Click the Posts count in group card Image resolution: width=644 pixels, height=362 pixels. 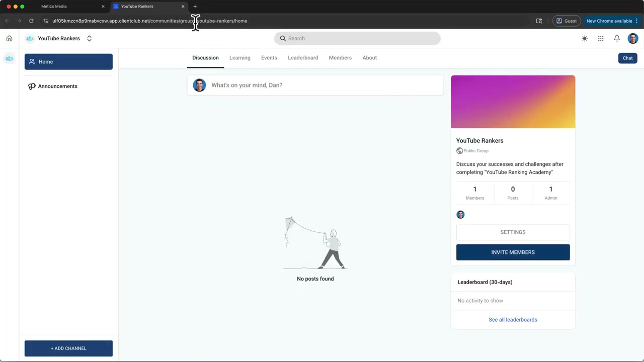pos(513,193)
